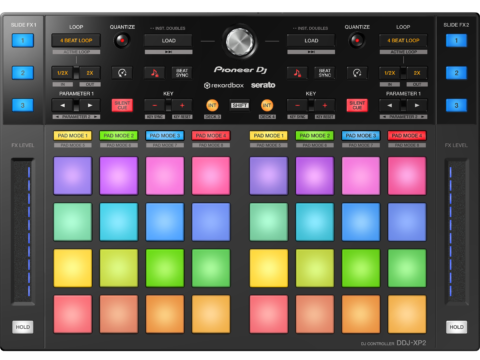Select left deck green Pad Mode 2
This screenshot has height=360, width=480.
pos(119,136)
